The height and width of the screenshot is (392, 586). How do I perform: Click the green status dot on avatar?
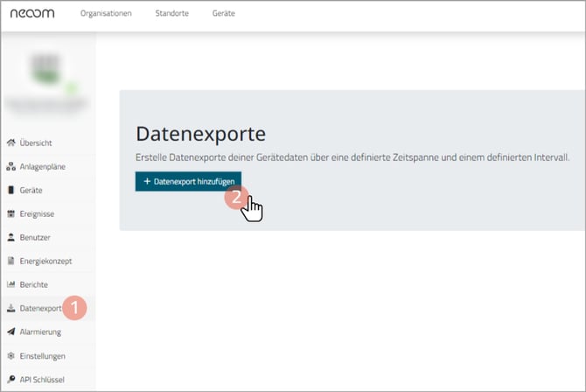pyautogui.click(x=69, y=87)
